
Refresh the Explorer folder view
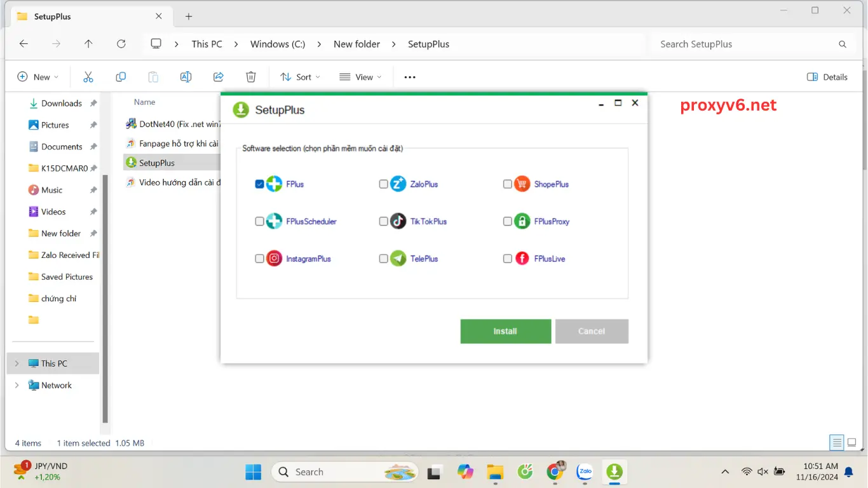(121, 44)
